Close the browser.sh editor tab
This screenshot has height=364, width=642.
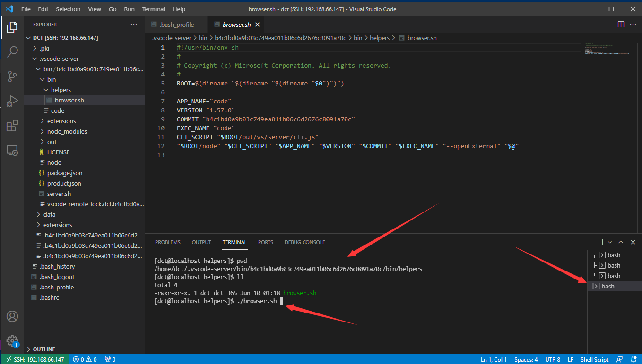[x=257, y=25]
